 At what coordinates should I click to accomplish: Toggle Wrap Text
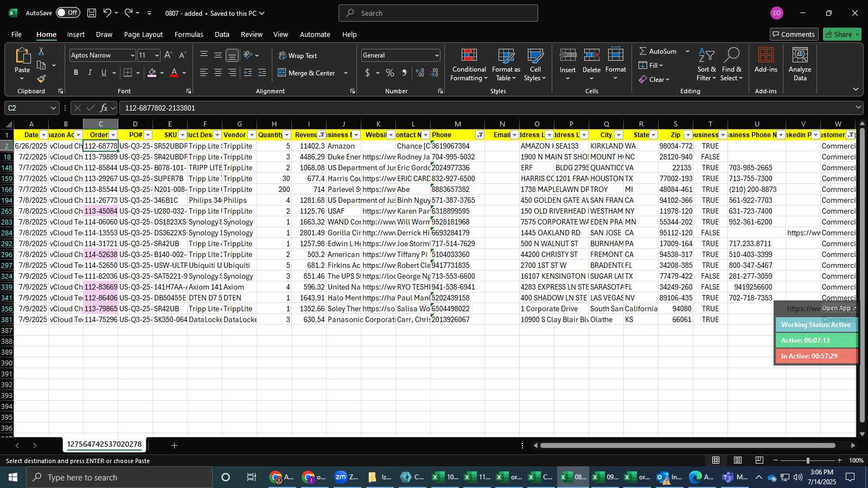(298, 55)
